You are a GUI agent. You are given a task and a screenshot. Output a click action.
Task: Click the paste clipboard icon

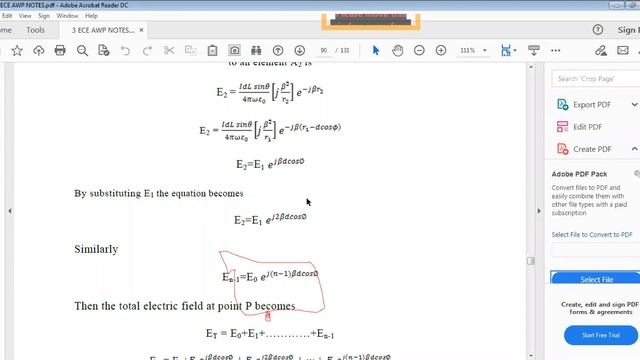tap(212, 50)
